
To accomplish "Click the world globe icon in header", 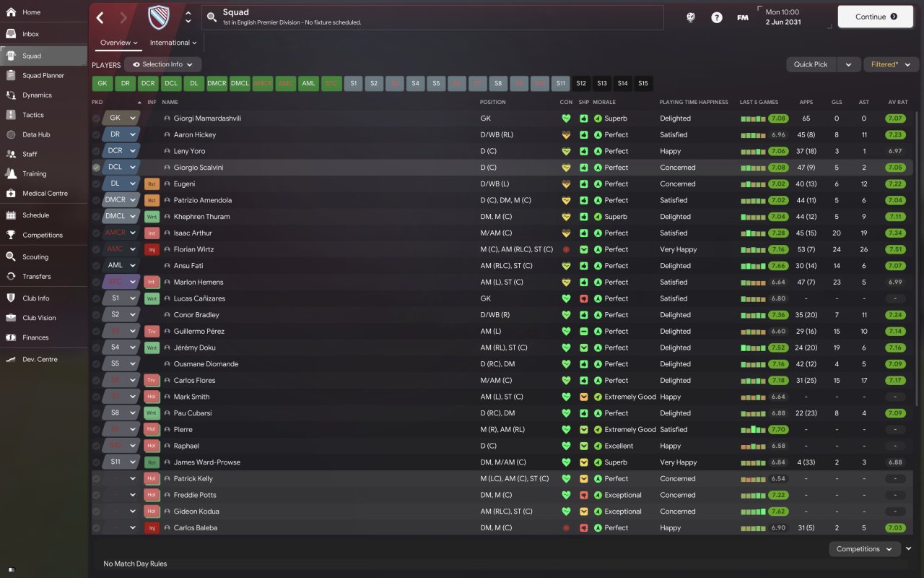I will click(691, 17).
